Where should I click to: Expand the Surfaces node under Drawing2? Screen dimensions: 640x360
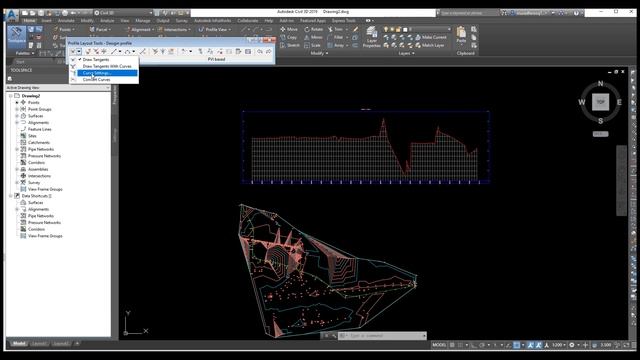[x=17, y=116]
